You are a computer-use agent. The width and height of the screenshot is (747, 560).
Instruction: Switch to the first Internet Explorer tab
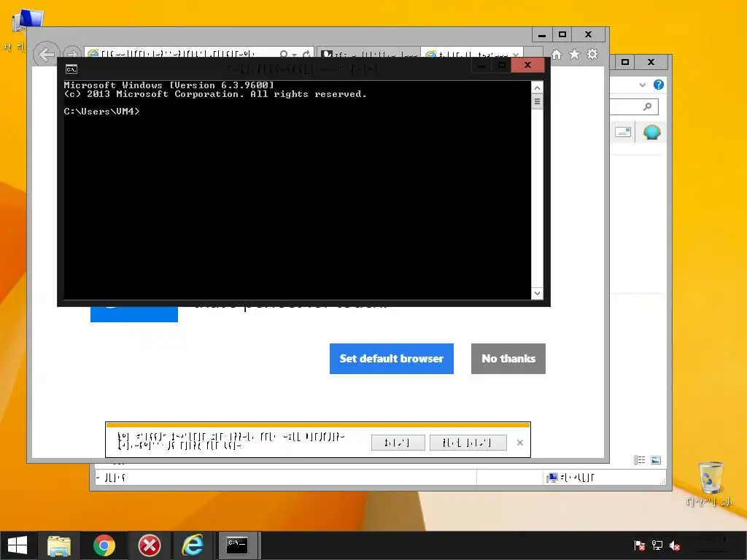click(368, 54)
